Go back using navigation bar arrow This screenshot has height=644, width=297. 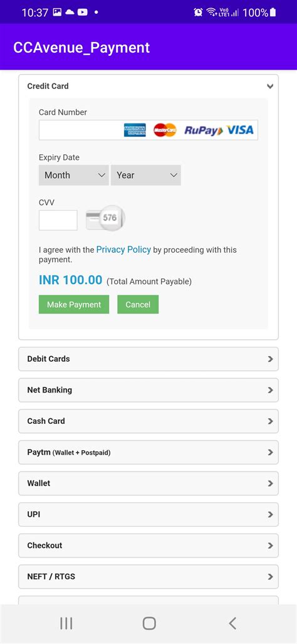232,623
